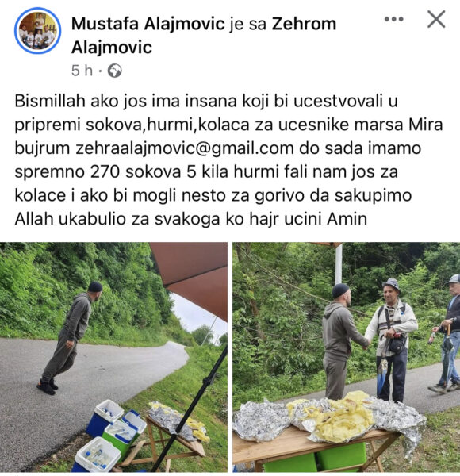Viewport: 460px width, 476px height.
Task: Click the "5 h" post timestamp
Action: tap(82, 71)
